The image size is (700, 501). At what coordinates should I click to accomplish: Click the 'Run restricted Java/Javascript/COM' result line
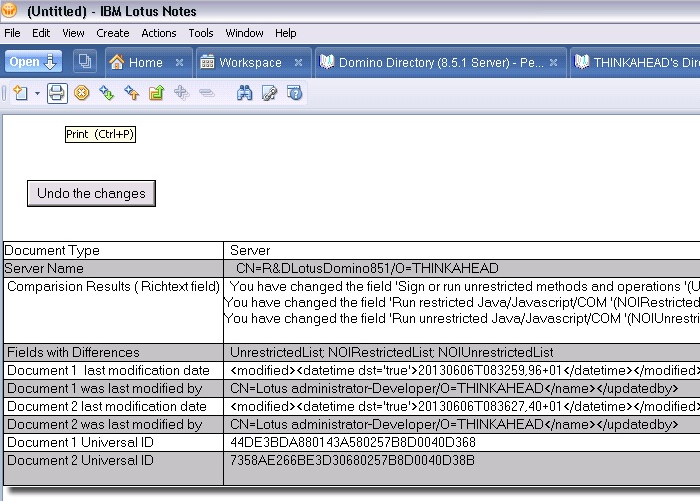[462, 302]
